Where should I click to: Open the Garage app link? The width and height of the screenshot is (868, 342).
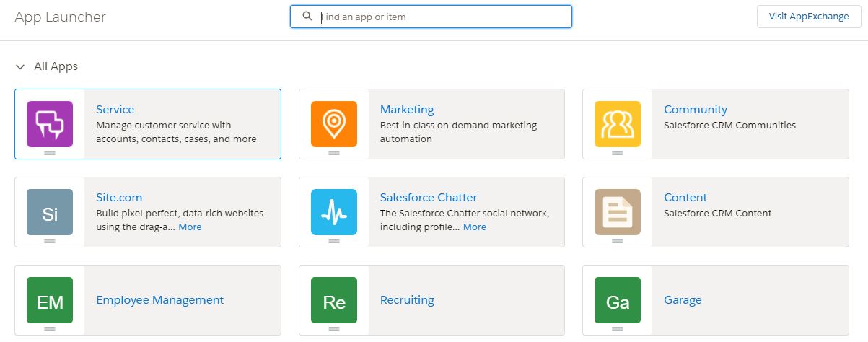tap(683, 300)
